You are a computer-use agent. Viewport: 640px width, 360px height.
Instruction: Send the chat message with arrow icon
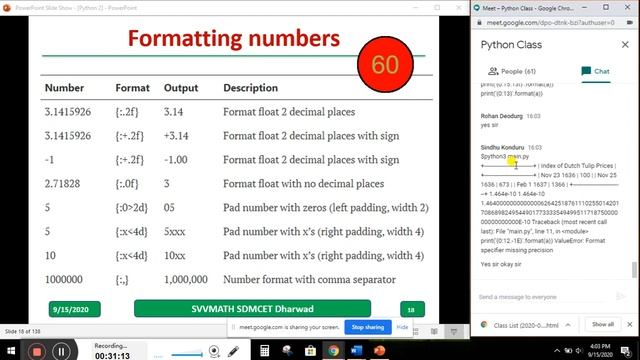[x=620, y=296]
